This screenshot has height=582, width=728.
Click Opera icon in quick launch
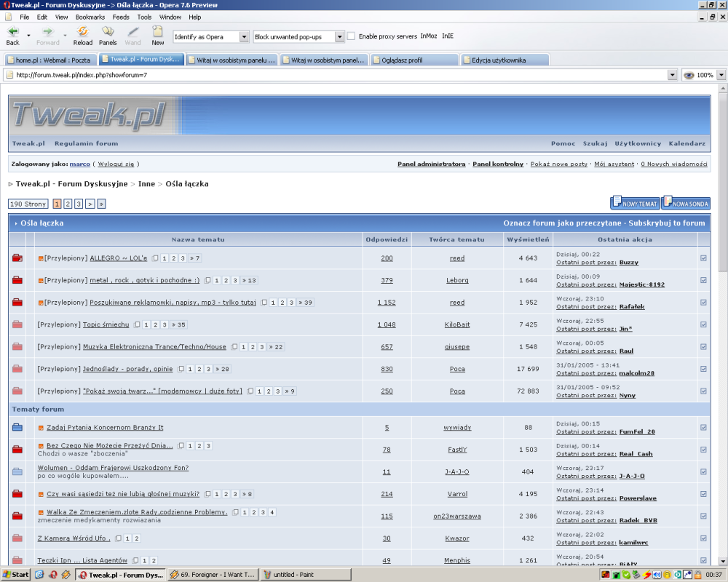[53, 575]
